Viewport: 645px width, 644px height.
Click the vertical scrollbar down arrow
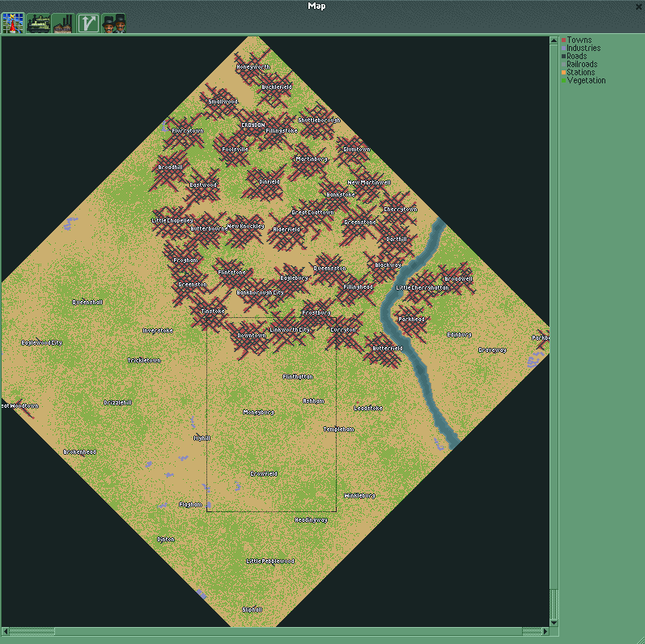pyautogui.click(x=554, y=623)
